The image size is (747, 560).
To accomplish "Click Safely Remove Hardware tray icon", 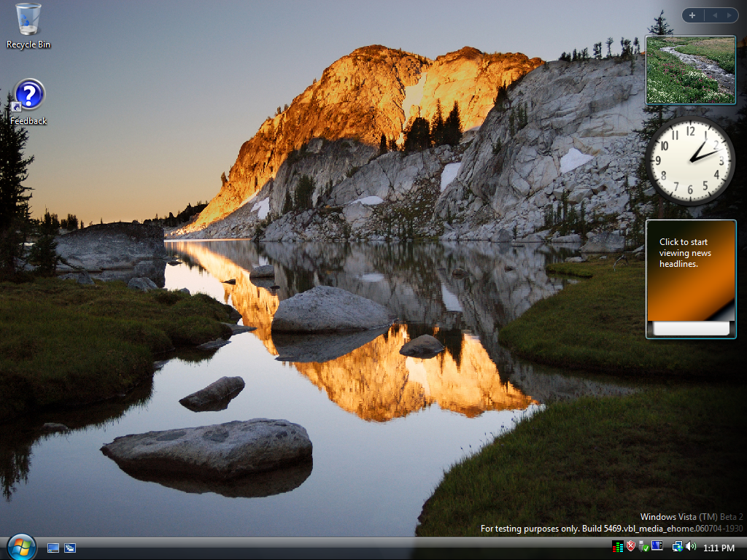I will (643, 546).
